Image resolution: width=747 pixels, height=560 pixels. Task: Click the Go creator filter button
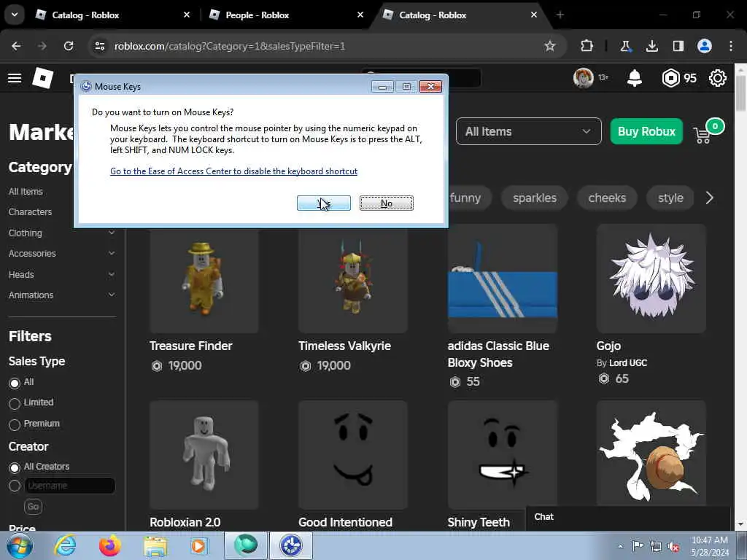(33, 506)
